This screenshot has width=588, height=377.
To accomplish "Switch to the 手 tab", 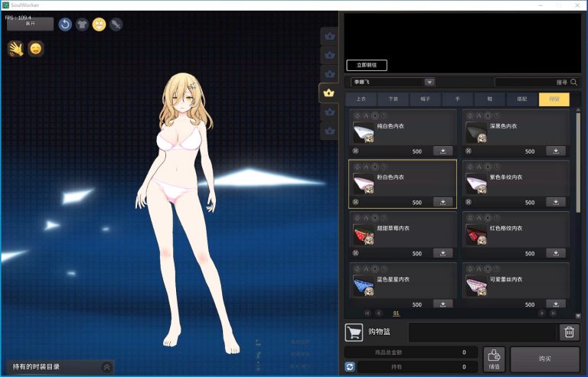I will pyautogui.click(x=458, y=99).
